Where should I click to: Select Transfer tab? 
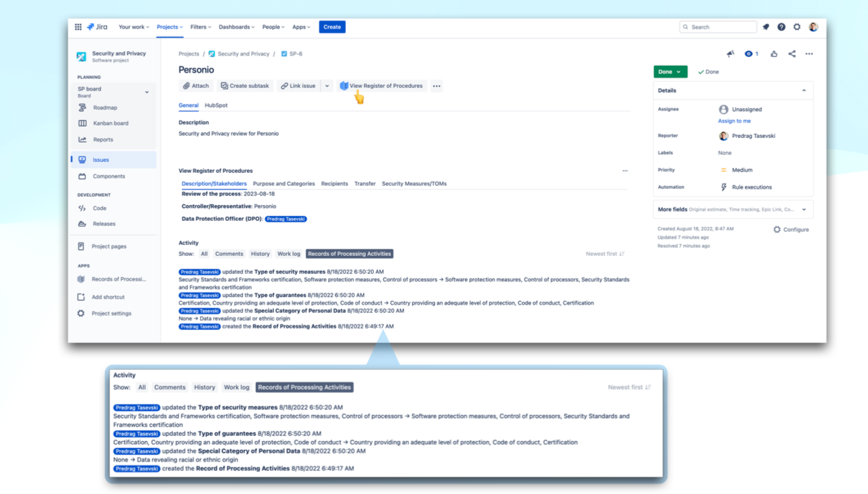[365, 184]
